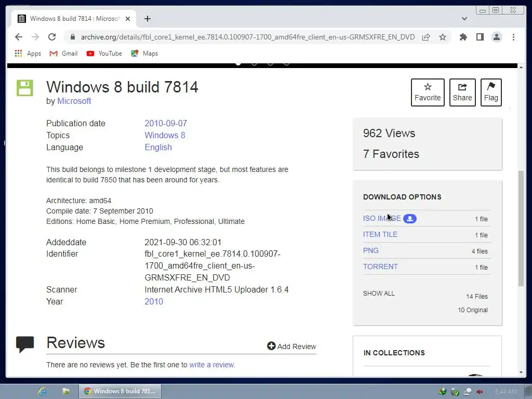The image size is (532, 399).
Task: Click the scrollbar down arrow
Action: pyautogui.click(x=521, y=373)
